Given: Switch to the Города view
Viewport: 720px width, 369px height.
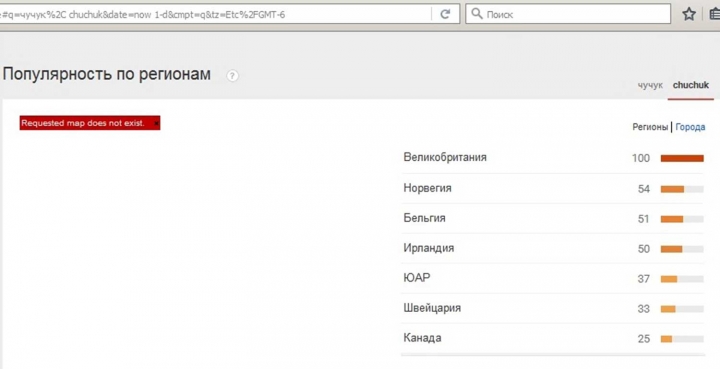Looking at the screenshot, I should coord(690,127).
